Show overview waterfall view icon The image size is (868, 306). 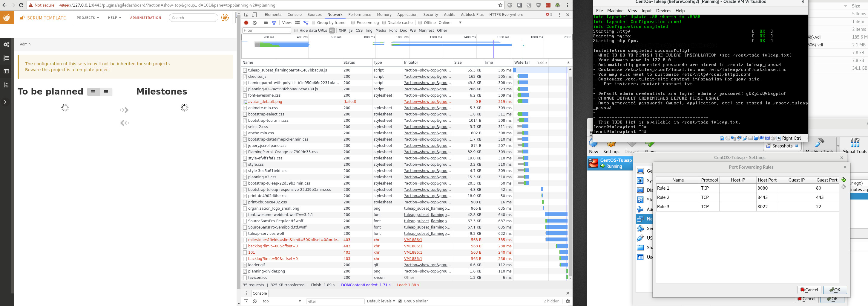[x=306, y=23]
